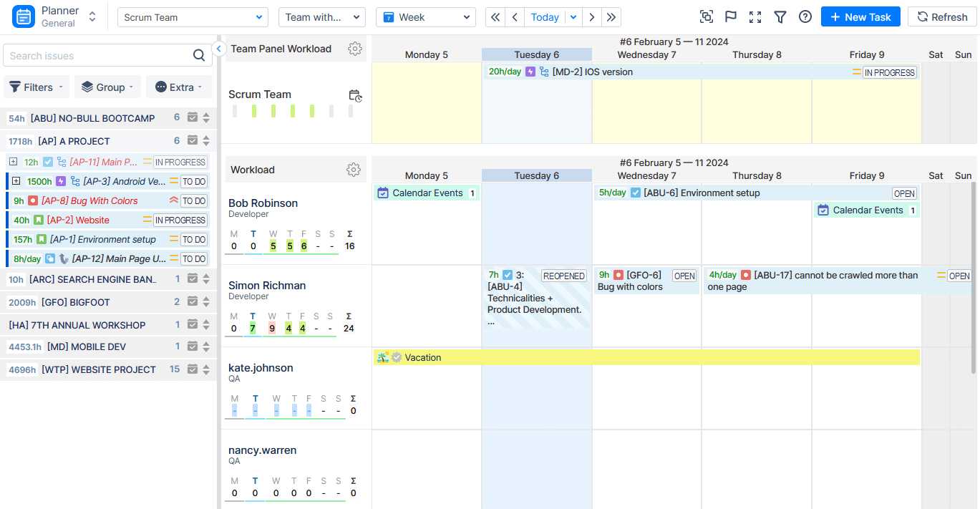
Task: Open the Filters menu in the left panel
Action: pos(36,87)
